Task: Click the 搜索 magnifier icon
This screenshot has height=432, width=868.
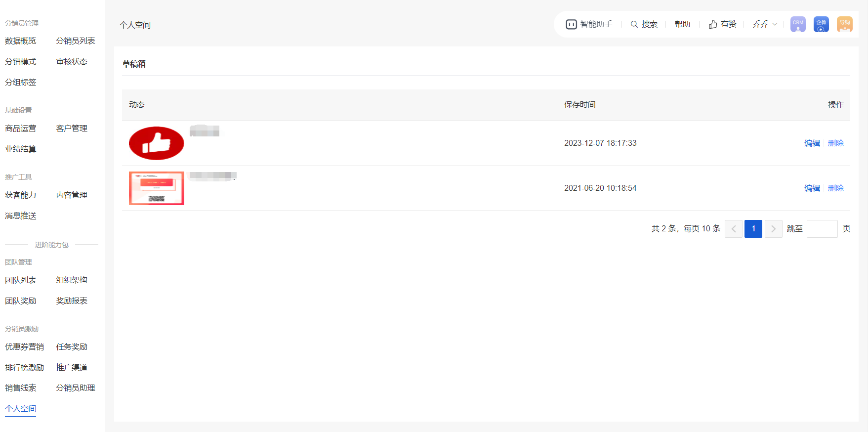Action: (x=634, y=24)
